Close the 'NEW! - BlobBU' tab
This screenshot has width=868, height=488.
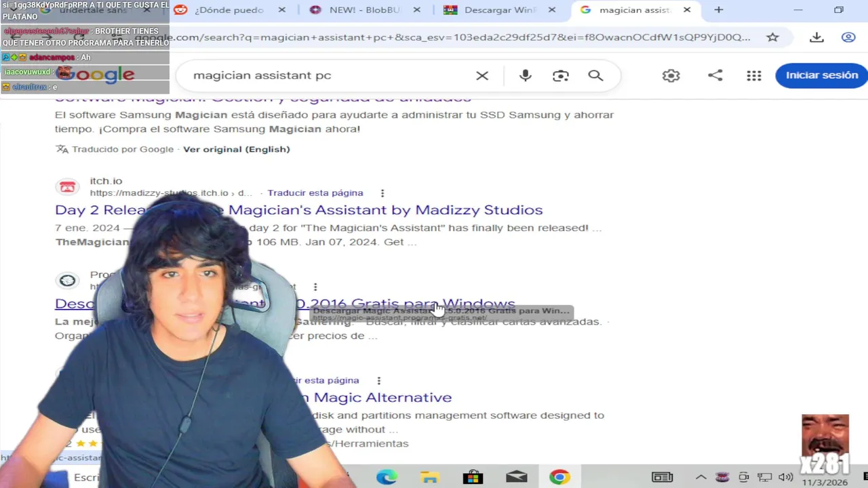point(417,10)
